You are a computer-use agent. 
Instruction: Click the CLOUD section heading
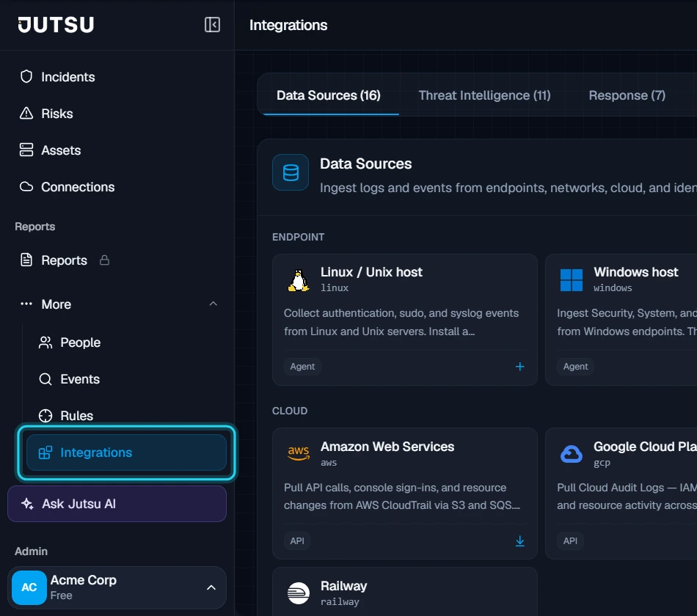(x=289, y=411)
